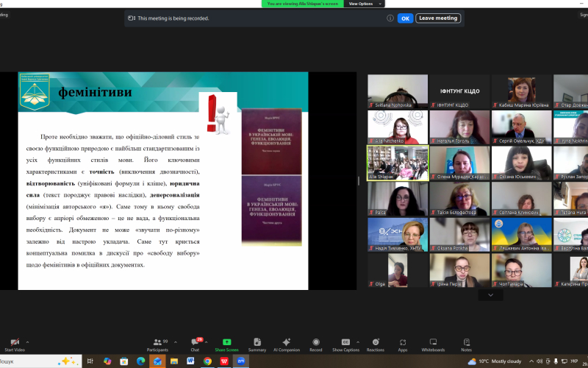Open WPS Office from the taskbar

[x=224, y=361]
